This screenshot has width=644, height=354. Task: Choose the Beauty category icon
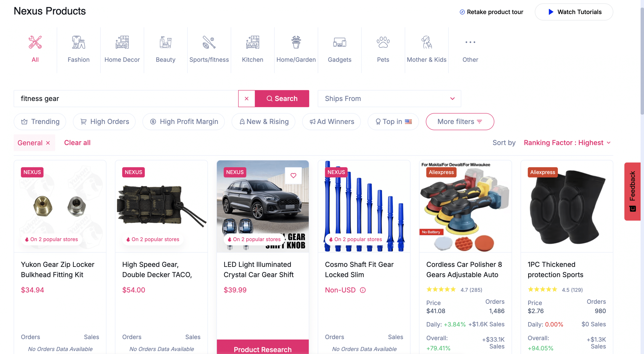[165, 42]
